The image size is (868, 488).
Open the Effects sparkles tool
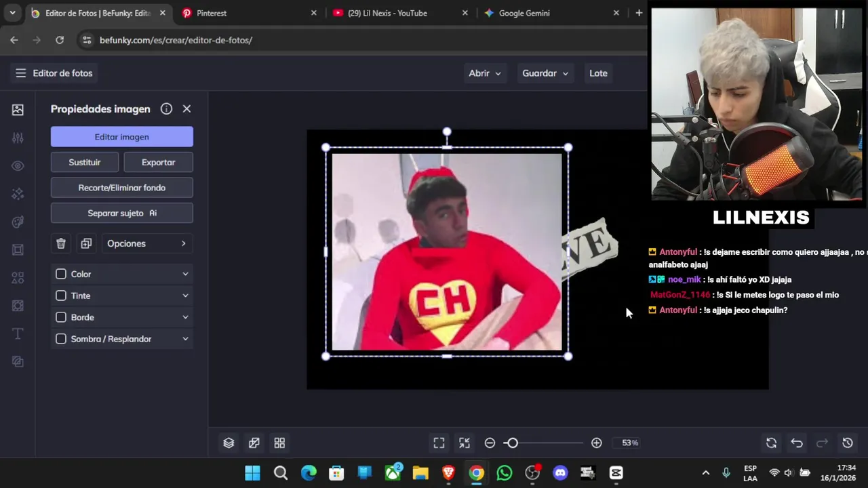pos(18,195)
